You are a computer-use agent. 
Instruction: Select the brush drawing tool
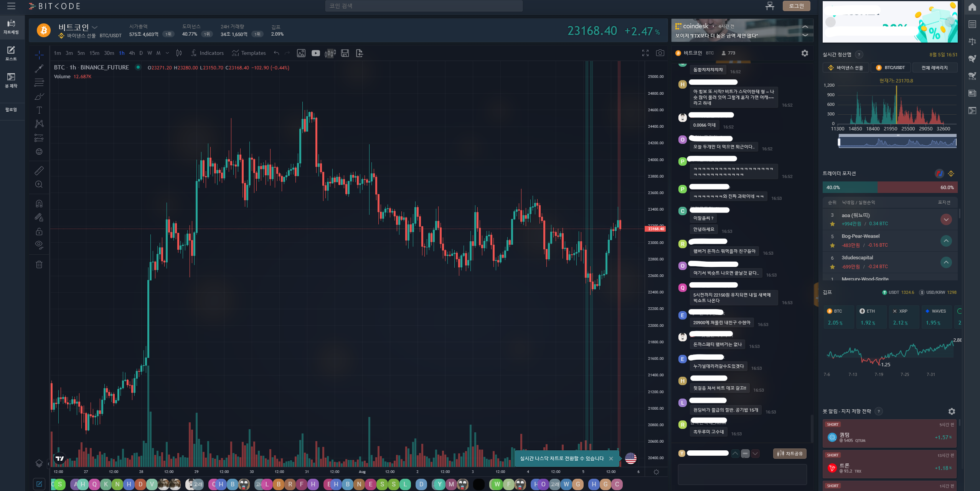(39, 96)
